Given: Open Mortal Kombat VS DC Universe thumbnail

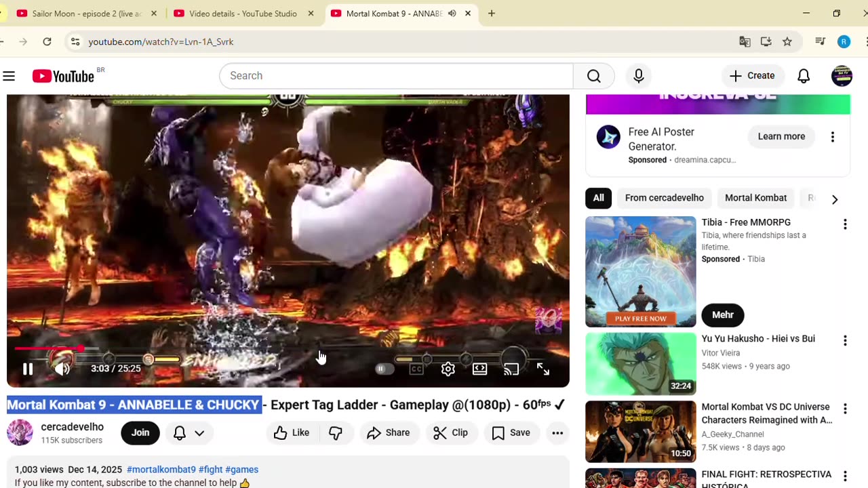Looking at the screenshot, I should pyautogui.click(x=641, y=432).
